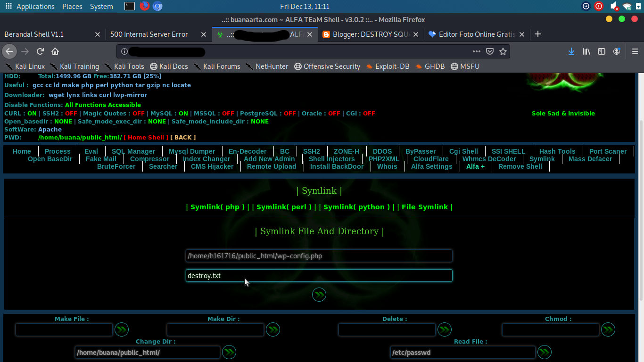Select Symlink( python ) option
644x362 pixels.
click(356, 207)
